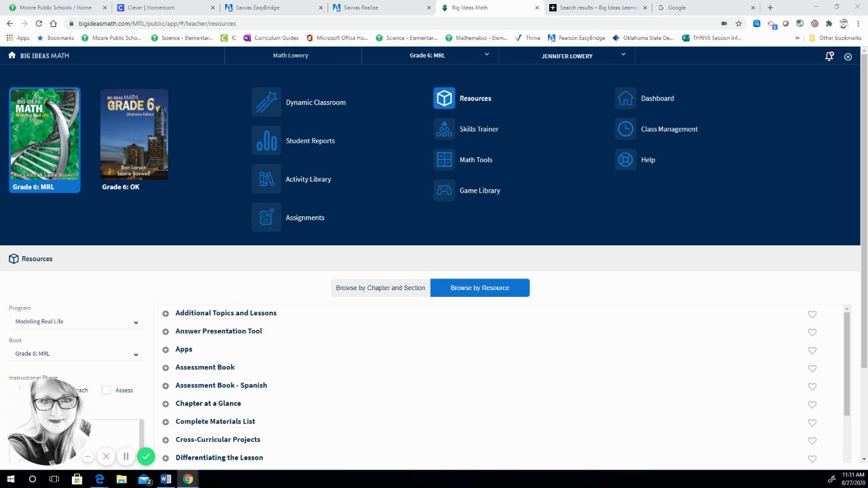
Task: Expand the Assessment Book row
Action: 165,367
